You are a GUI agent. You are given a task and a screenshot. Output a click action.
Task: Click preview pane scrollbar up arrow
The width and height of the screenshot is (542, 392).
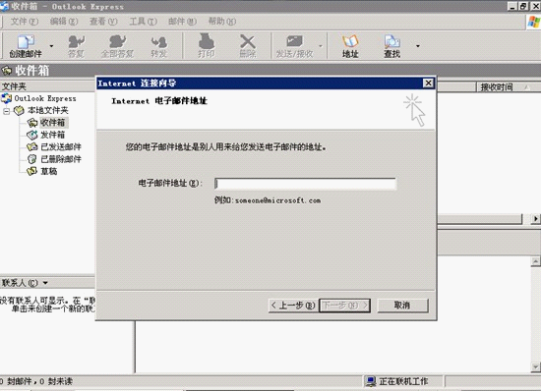click(x=535, y=261)
